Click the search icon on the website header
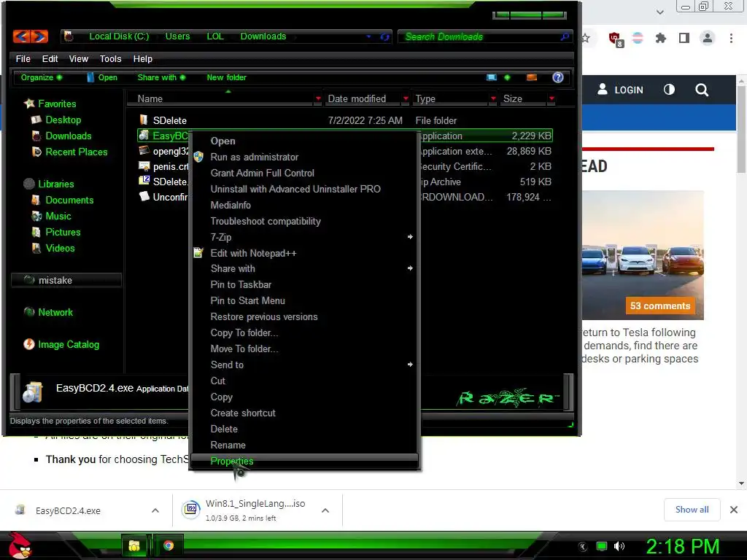 pos(701,90)
